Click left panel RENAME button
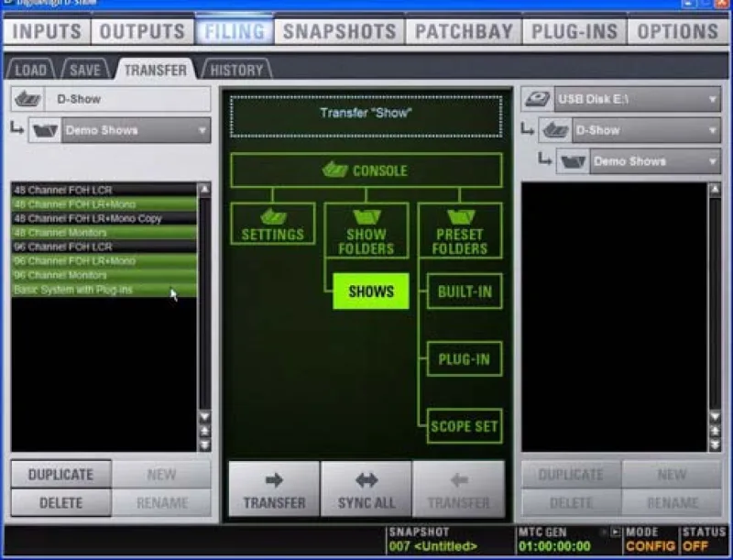Viewport: 733px width, 560px height. coord(162,503)
